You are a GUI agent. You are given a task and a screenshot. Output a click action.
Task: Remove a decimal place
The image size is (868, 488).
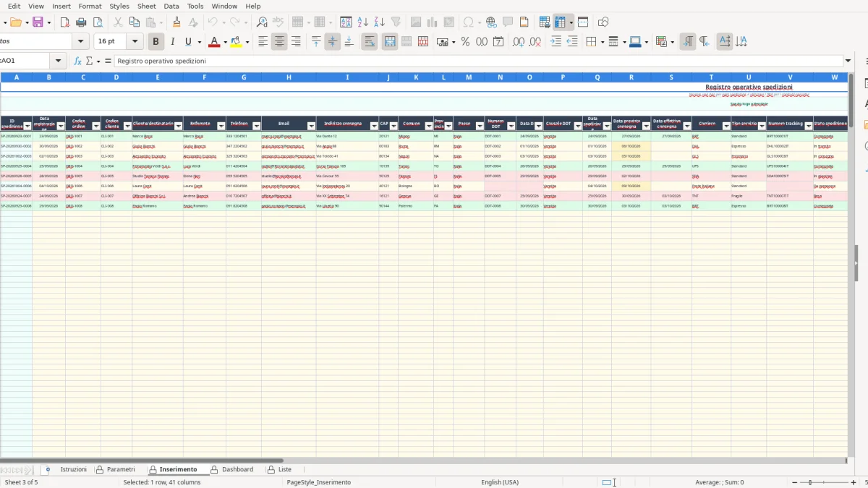(x=535, y=42)
